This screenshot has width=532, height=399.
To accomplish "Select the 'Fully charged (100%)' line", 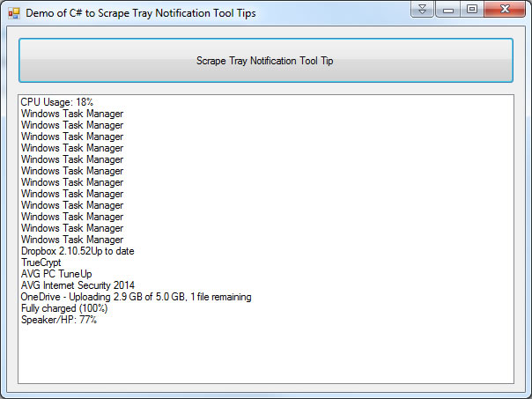I will [x=64, y=308].
